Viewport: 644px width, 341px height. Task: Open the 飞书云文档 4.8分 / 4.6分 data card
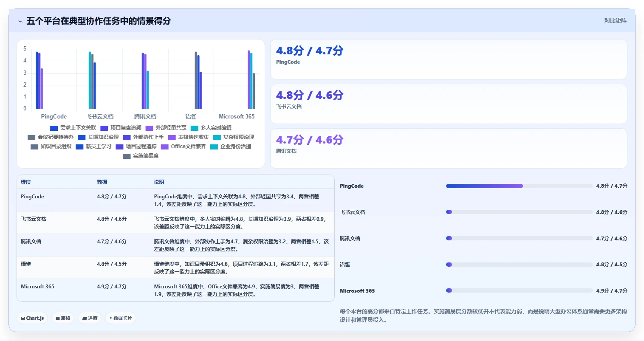click(449, 104)
